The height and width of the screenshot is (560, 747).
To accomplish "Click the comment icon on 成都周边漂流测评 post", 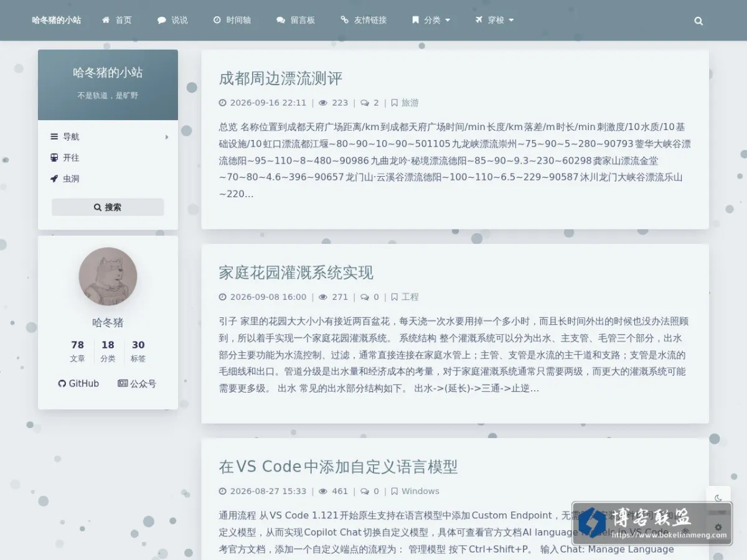I will tap(365, 103).
